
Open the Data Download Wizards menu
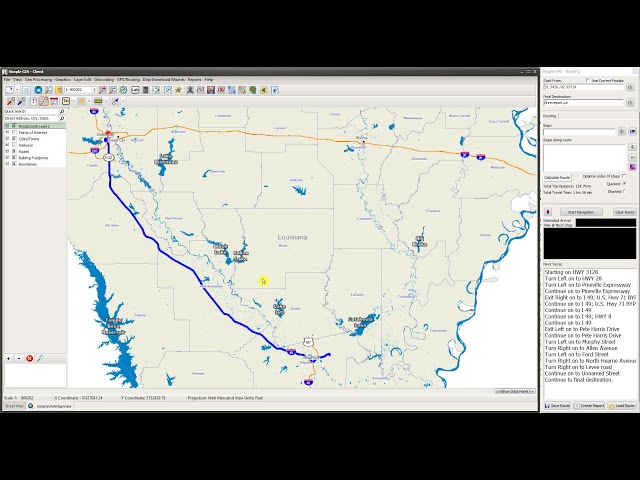point(164,80)
